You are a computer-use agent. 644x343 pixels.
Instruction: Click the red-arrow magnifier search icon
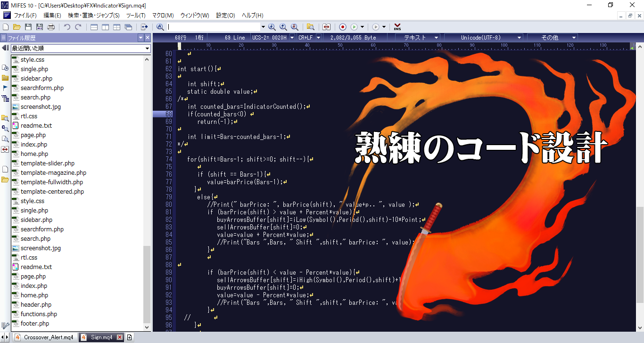tap(295, 27)
